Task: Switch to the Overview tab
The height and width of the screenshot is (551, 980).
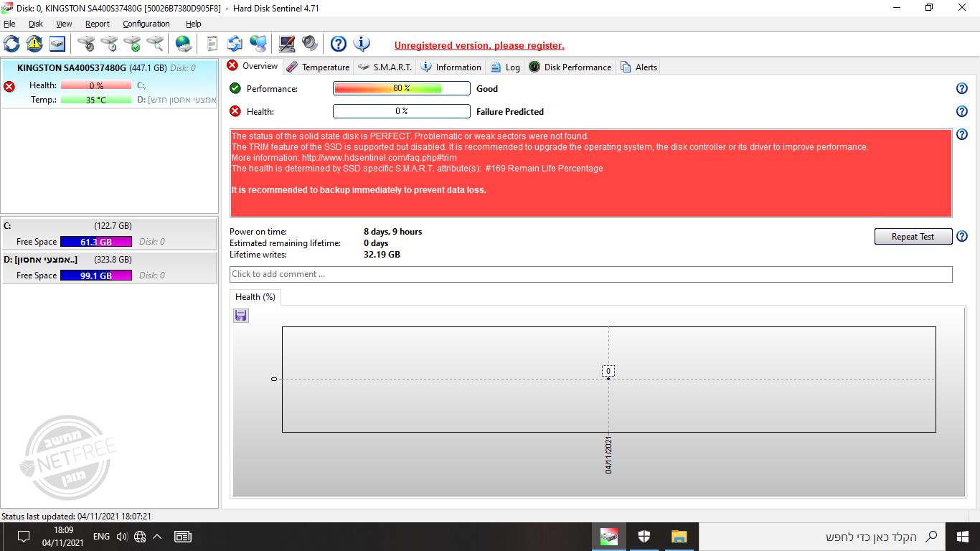Action: pyautogui.click(x=253, y=66)
